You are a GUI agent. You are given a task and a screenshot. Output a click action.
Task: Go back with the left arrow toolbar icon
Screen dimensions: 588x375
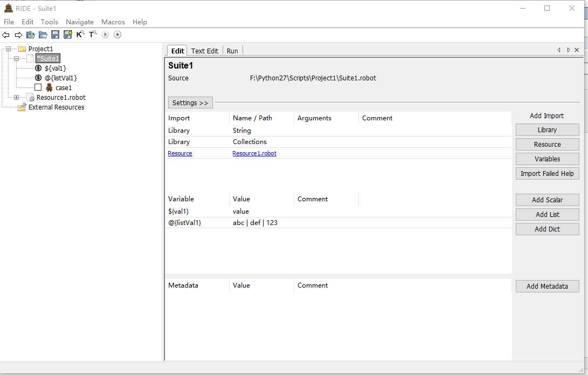5,35
